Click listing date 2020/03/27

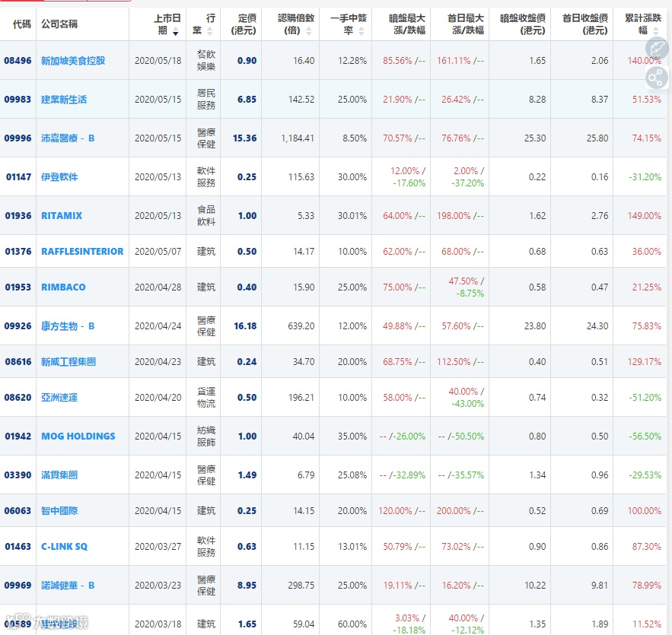pyautogui.click(x=158, y=547)
